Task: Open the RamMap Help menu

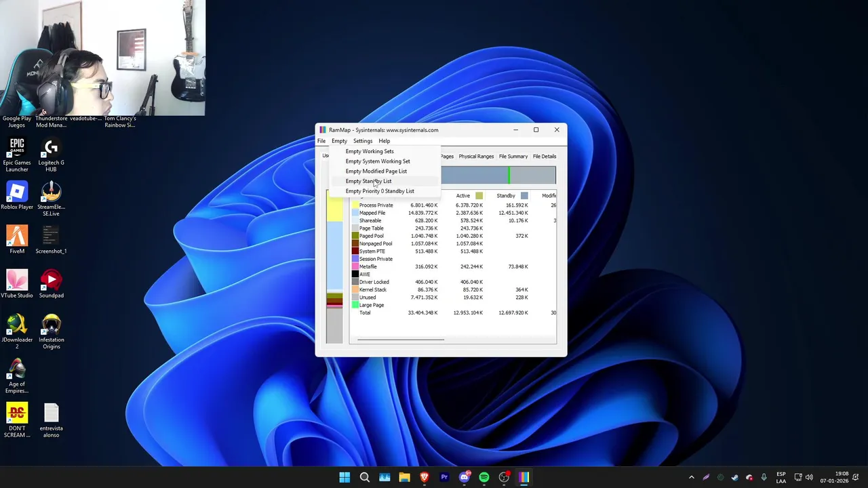Action: (384, 141)
